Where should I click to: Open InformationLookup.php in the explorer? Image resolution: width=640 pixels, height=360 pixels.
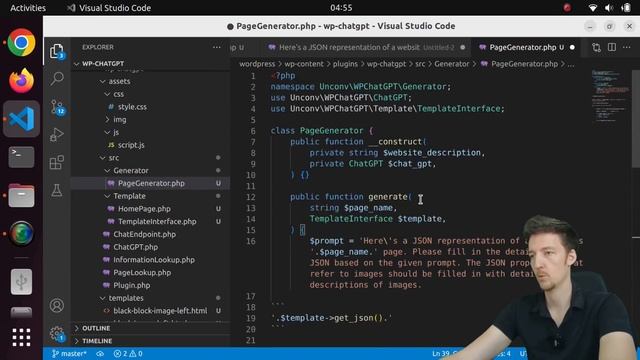pos(151,260)
